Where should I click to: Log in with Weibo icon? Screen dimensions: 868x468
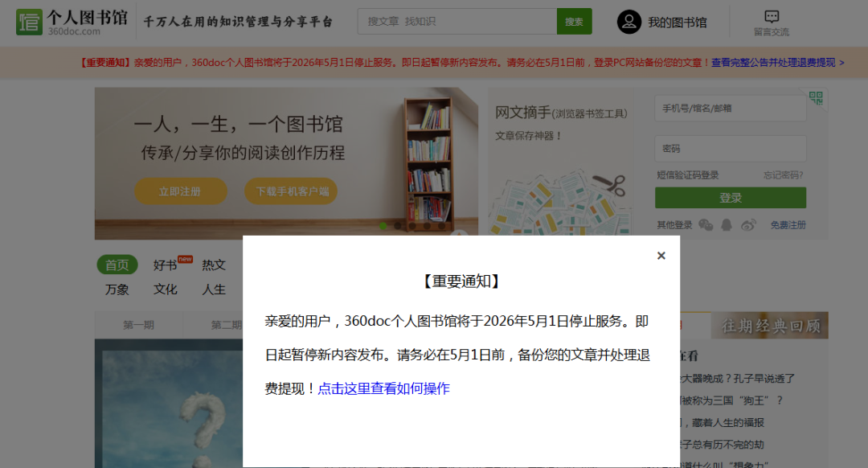point(748,225)
